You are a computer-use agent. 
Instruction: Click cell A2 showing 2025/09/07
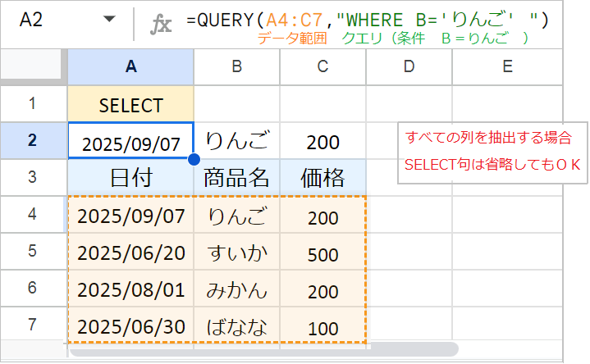pos(130,141)
